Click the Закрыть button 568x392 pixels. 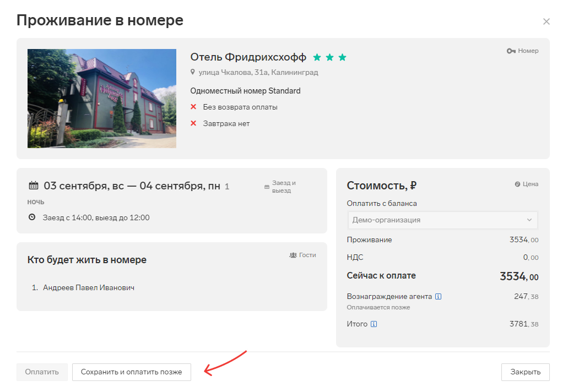pos(525,372)
